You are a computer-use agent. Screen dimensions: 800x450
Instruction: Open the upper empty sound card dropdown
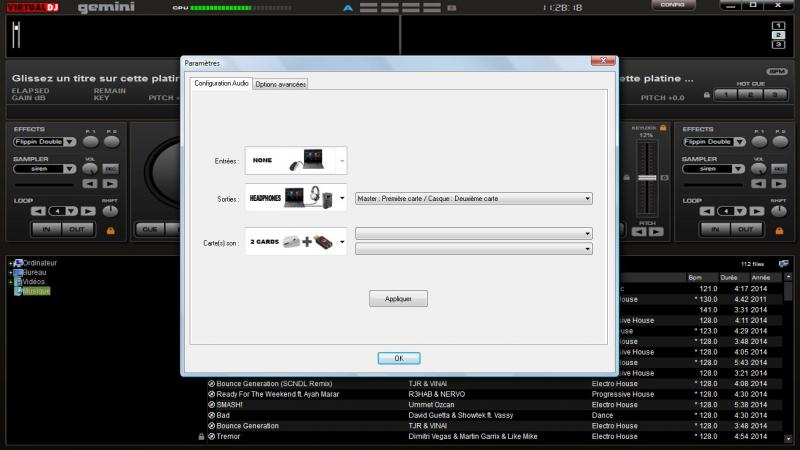[x=473, y=234]
